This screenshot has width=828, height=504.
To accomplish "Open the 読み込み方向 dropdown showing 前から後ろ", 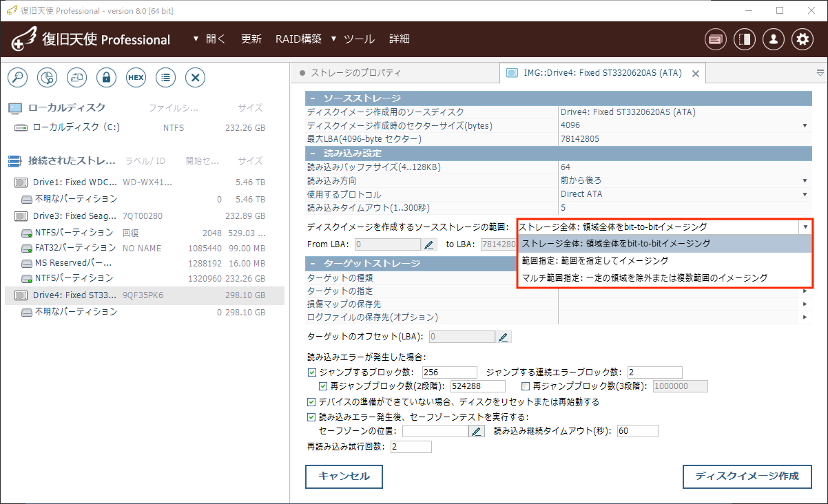I will coord(805,180).
